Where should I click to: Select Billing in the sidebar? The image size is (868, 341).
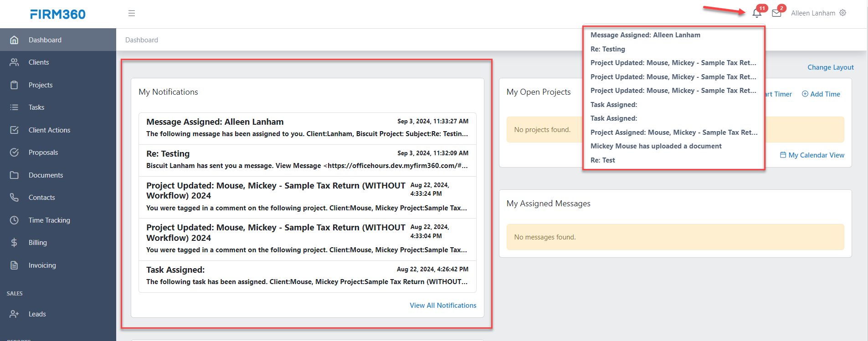tap(58, 243)
